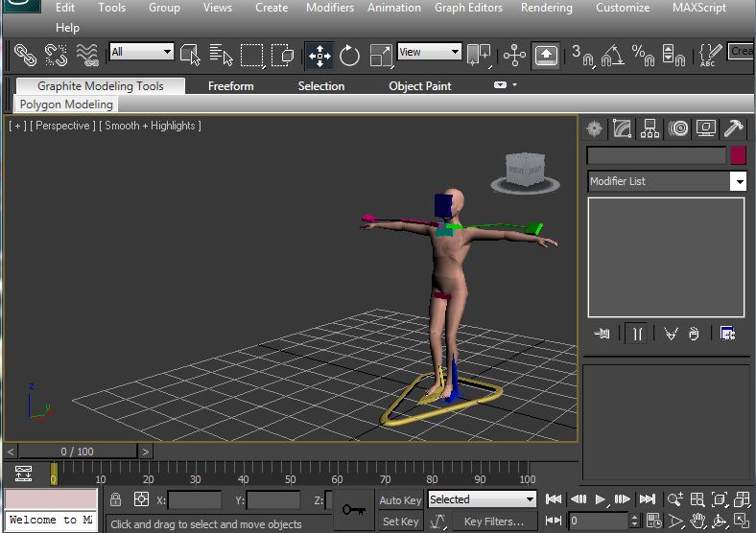Click the Key Filters button
Viewport: 756px width, 533px height.
coord(493,521)
